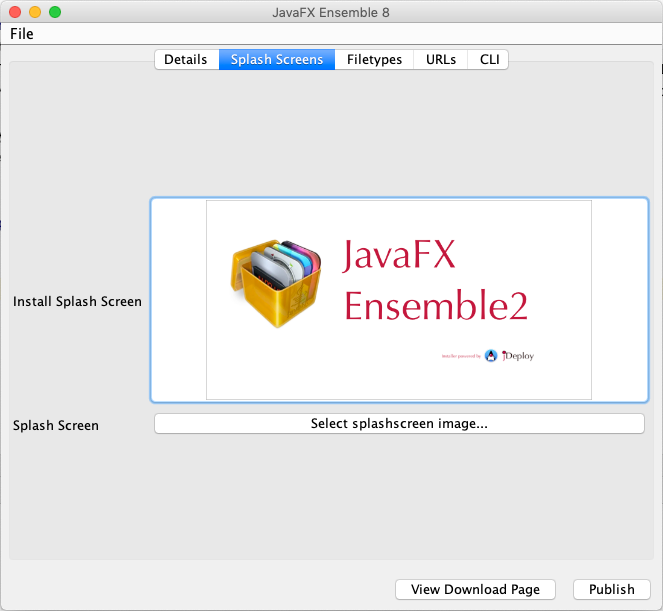
Task: Click the Install Splash Screen label
Action: pyautogui.click(x=77, y=301)
